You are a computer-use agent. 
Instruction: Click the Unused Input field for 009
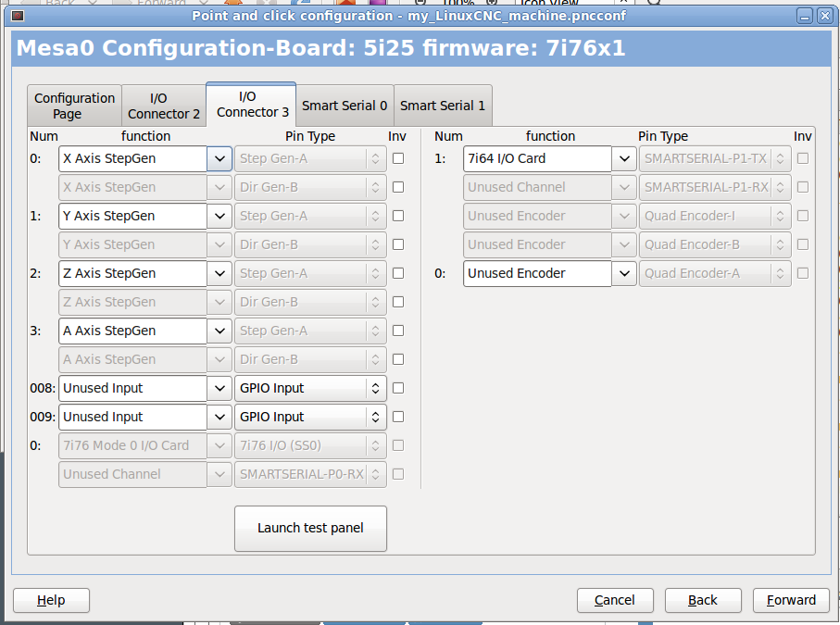click(132, 417)
